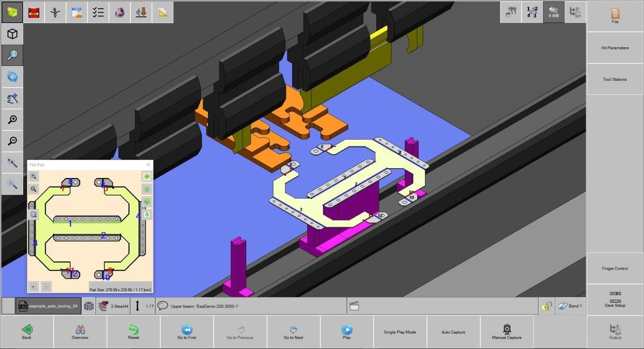Open Tool Stations panel
Viewport: 644px width, 349px height.
click(x=615, y=79)
